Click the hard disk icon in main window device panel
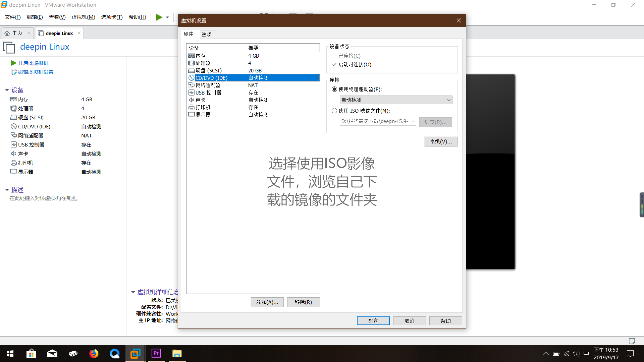Image resolution: width=644 pixels, height=362 pixels. (14, 117)
